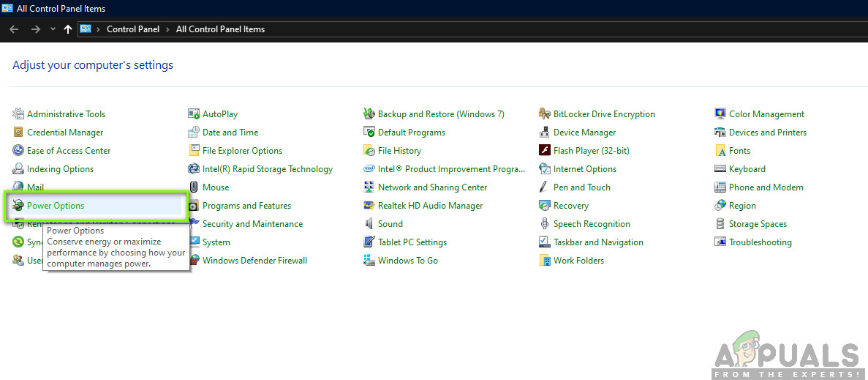Click the Color Management icon

tap(720, 114)
